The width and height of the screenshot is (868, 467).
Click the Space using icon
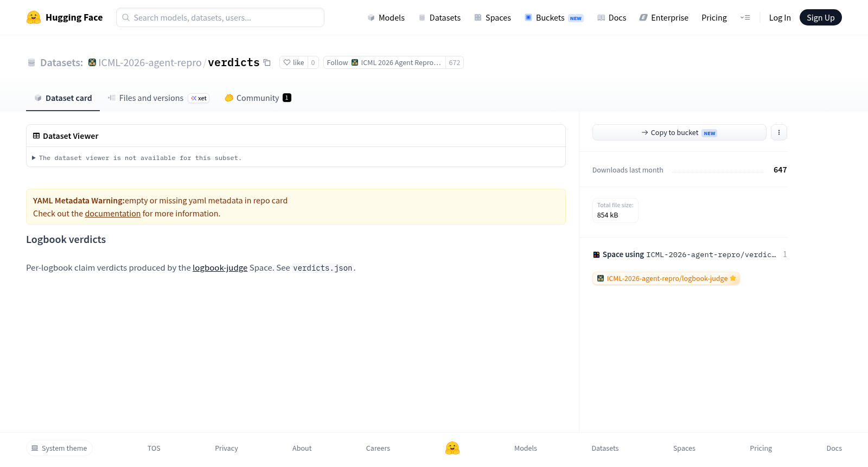596,254
